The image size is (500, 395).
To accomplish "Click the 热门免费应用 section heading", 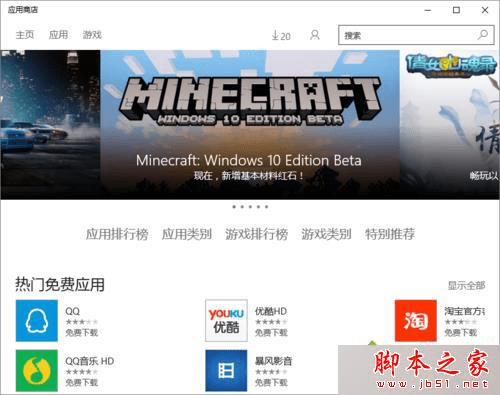I will pyautogui.click(x=60, y=285).
